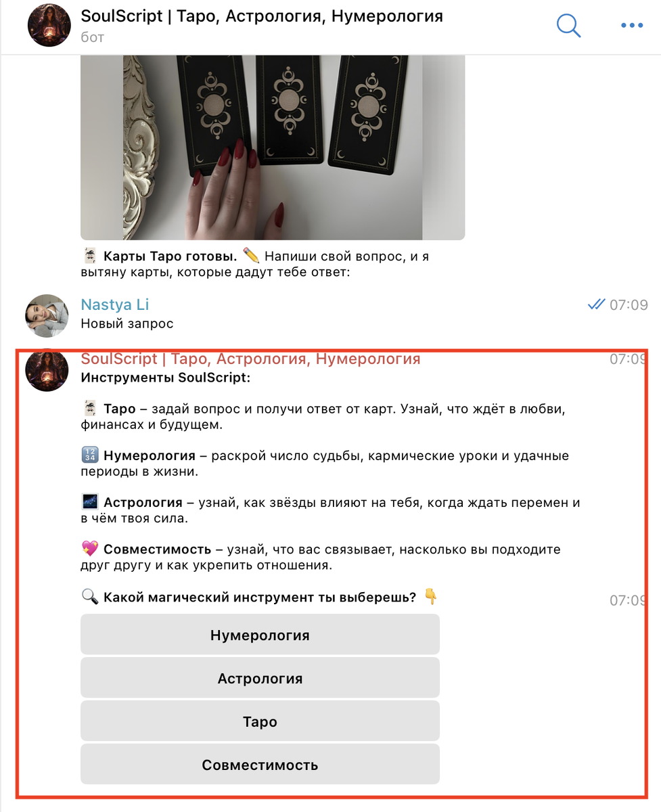Click the joker card emoji before Таро

89,409
